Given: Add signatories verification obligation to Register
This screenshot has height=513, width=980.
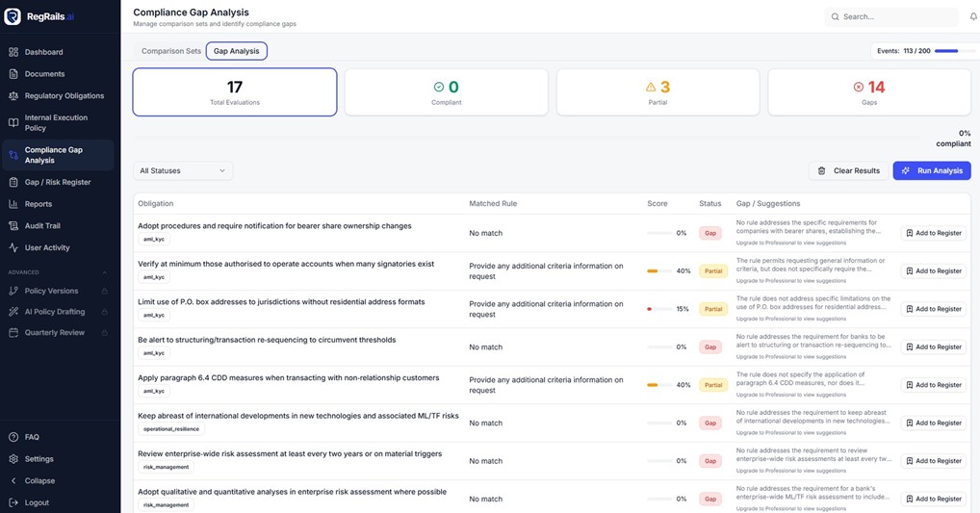Looking at the screenshot, I should (x=934, y=271).
